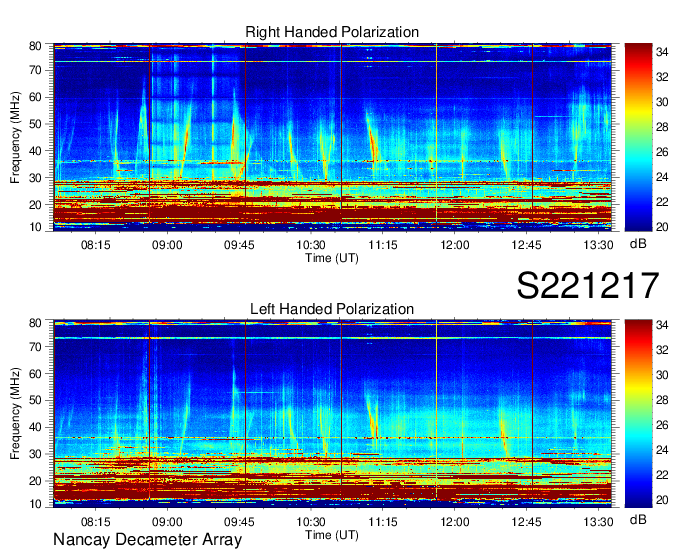This screenshot has width=680, height=552.
Task: Click the 34 label on Right Handed colorbar
Action: [662, 52]
